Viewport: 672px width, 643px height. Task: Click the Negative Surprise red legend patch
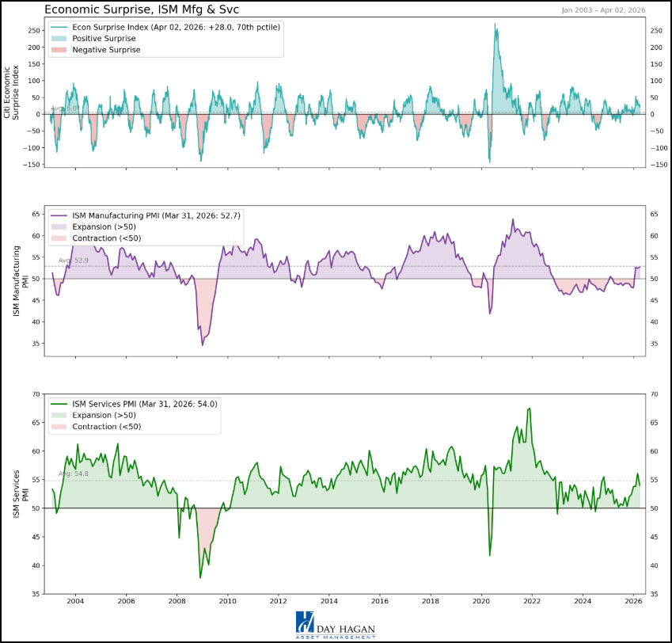point(59,49)
